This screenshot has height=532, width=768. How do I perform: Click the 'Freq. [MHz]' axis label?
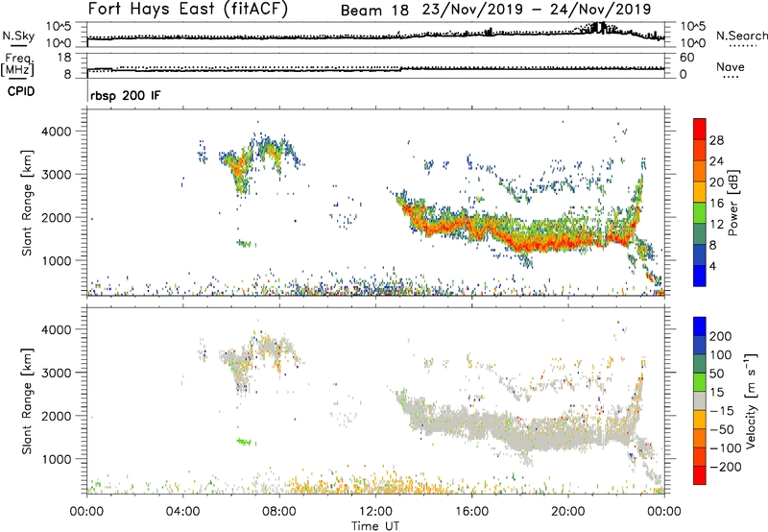[x=17, y=64]
